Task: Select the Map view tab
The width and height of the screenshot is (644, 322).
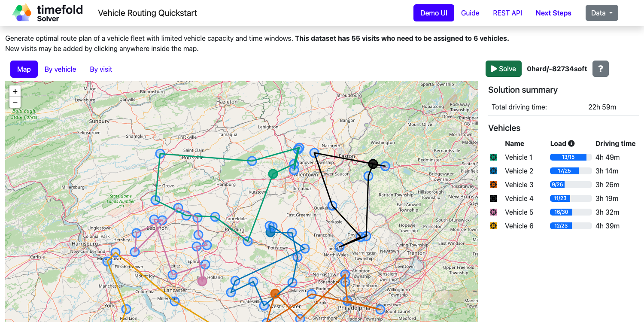Action: tap(24, 69)
